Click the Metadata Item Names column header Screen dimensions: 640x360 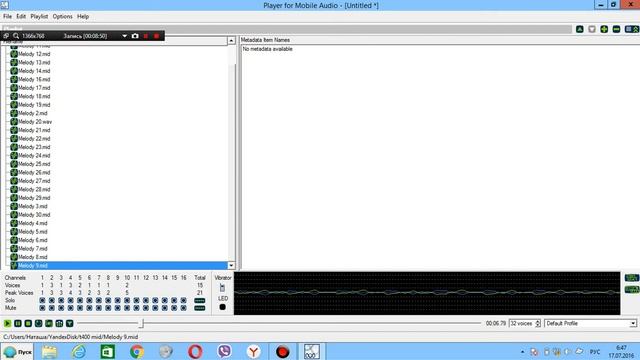pos(265,40)
